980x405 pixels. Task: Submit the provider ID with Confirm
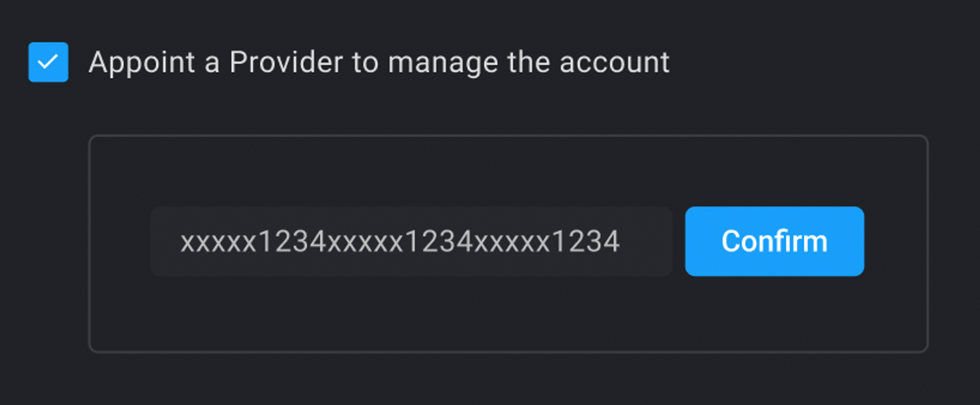774,241
